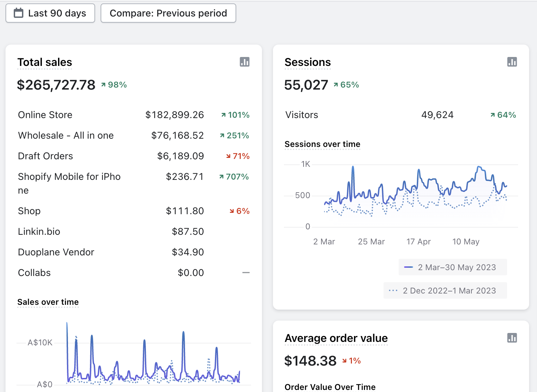
Task: Click the Order Value Over Time label
Action: click(330, 387)
